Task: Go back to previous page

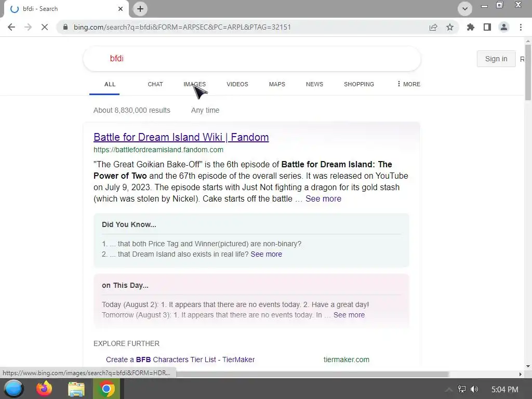Action: point(11,27)
